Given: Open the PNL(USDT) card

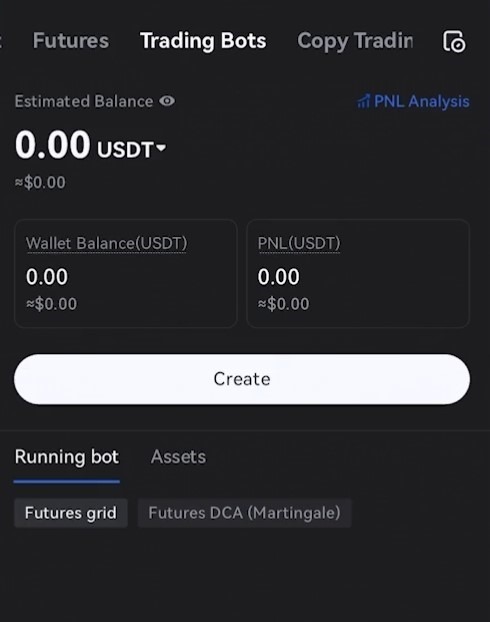Looking at the screenshot, I should 358,273.
